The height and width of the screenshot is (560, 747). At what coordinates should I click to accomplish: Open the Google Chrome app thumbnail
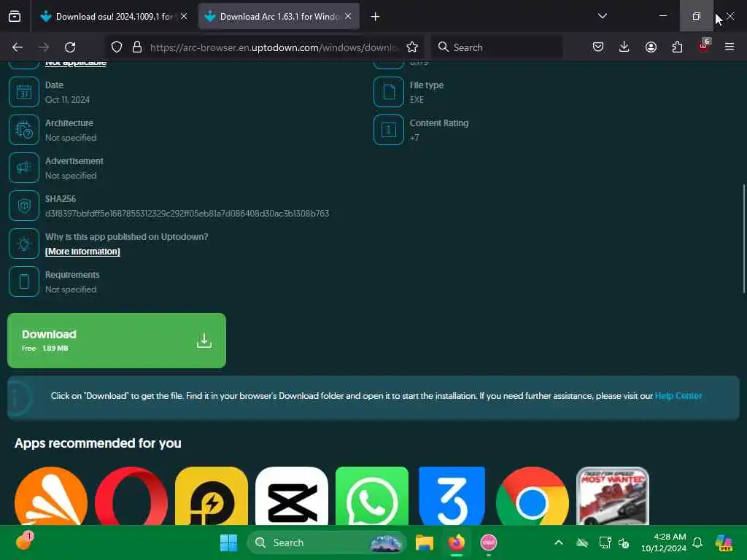click(x=532, y=496)
